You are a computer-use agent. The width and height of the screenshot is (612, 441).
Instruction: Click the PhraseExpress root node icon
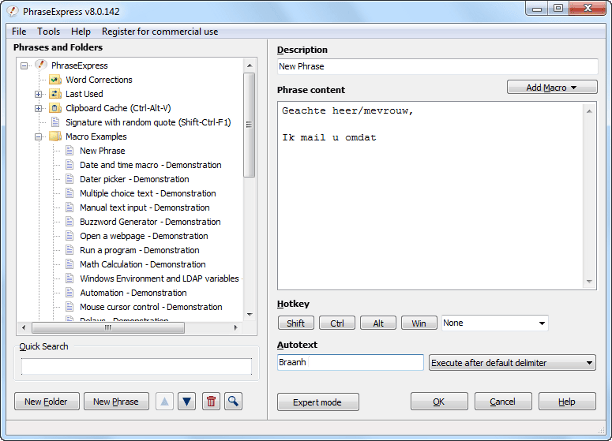point(41,65)
